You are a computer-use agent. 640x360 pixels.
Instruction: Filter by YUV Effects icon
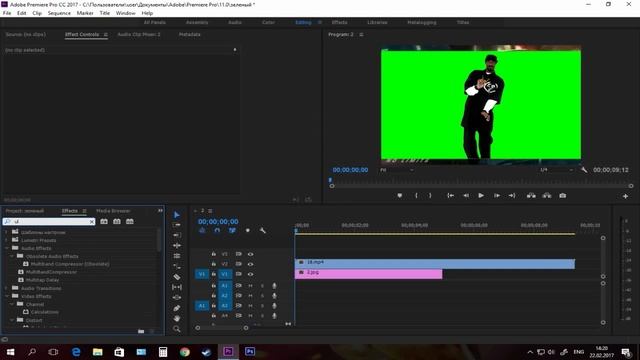click(130, 221)
